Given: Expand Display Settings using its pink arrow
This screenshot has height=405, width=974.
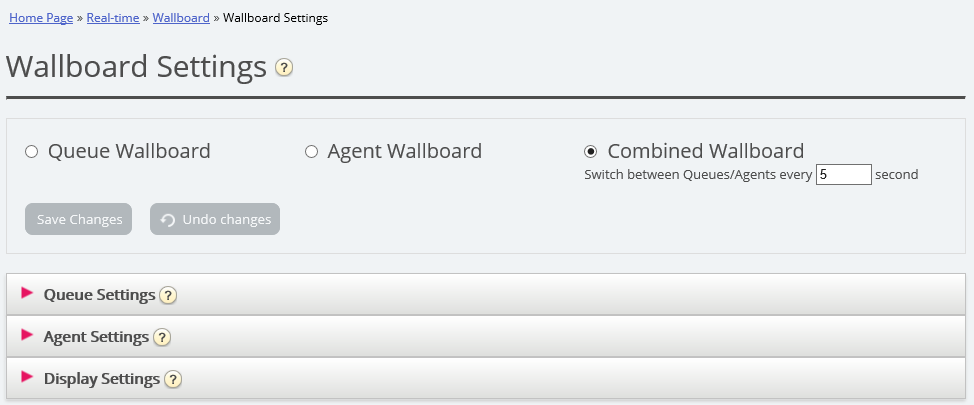Looking at the screenshot, I should (x=27, y=377).
